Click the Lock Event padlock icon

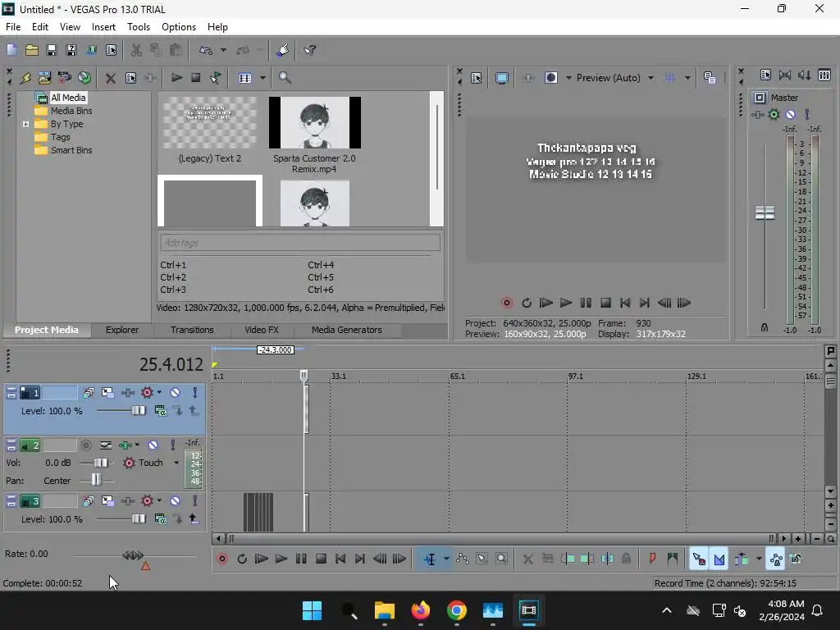pos(626,559)
